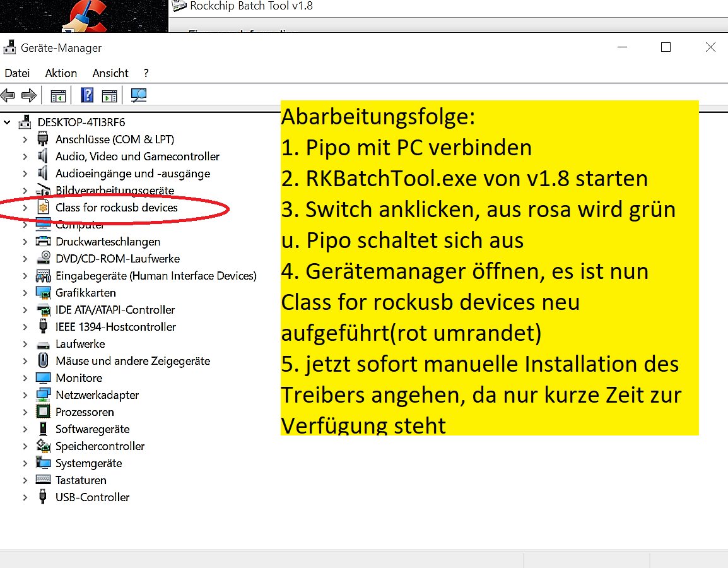Select the IEEE 1394-Hostcontroller entry
Viewport: 728px width, 568px height.
coord(115,327)
